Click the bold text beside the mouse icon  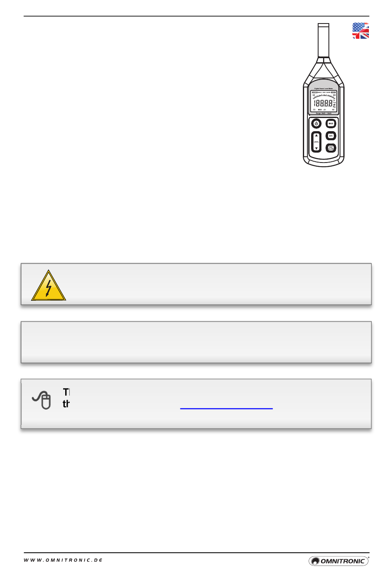click(x=66, y=398)
